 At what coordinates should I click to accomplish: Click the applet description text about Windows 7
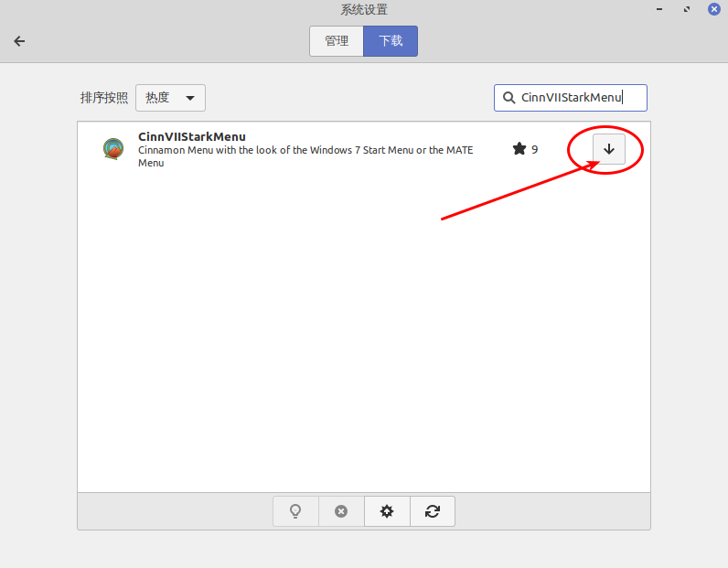305,156
